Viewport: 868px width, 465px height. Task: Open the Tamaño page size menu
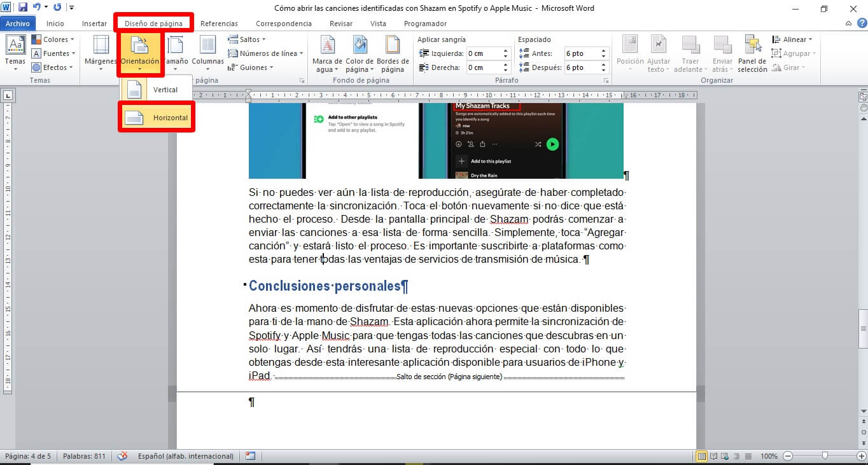tap(176, 53)
